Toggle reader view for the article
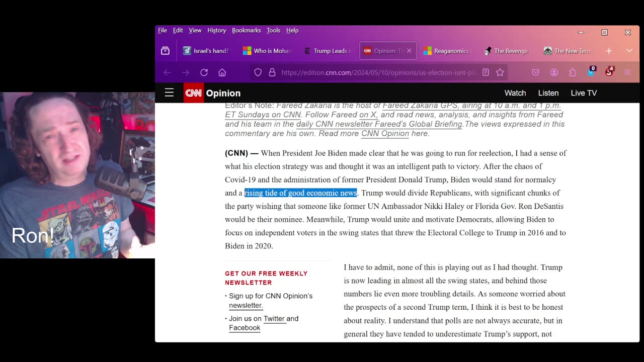The width and height of the screenshot is (644, 362). click(x=486, y=72)
